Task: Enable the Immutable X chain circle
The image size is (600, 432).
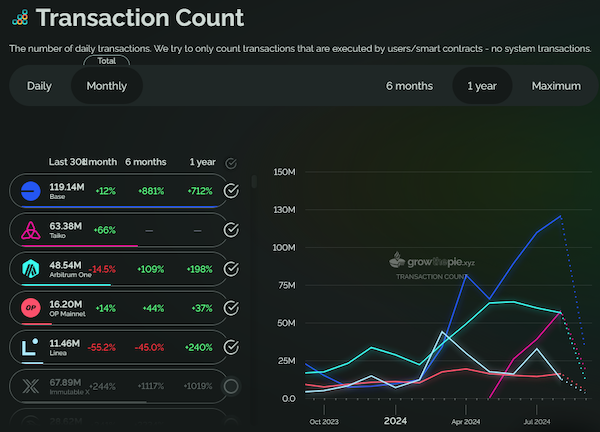Action: [231, 386]
